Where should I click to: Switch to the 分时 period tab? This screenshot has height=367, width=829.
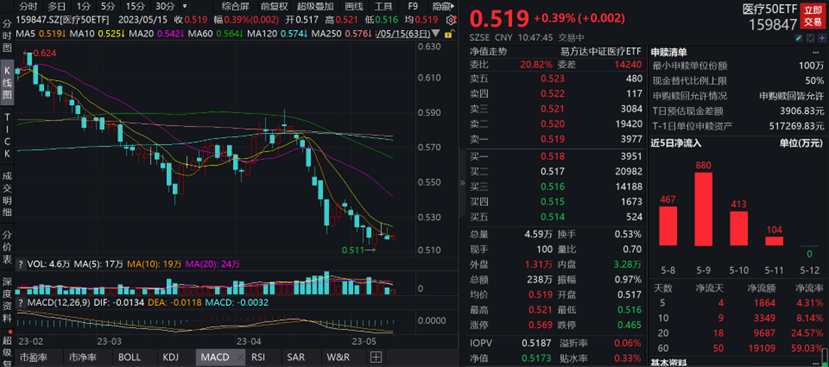click(x=27, y=6)
